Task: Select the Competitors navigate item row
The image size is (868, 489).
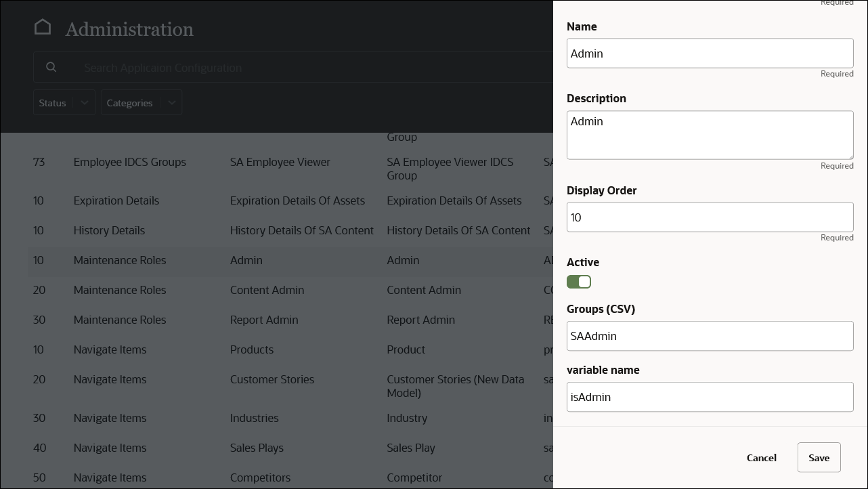Action: point(271,477)
